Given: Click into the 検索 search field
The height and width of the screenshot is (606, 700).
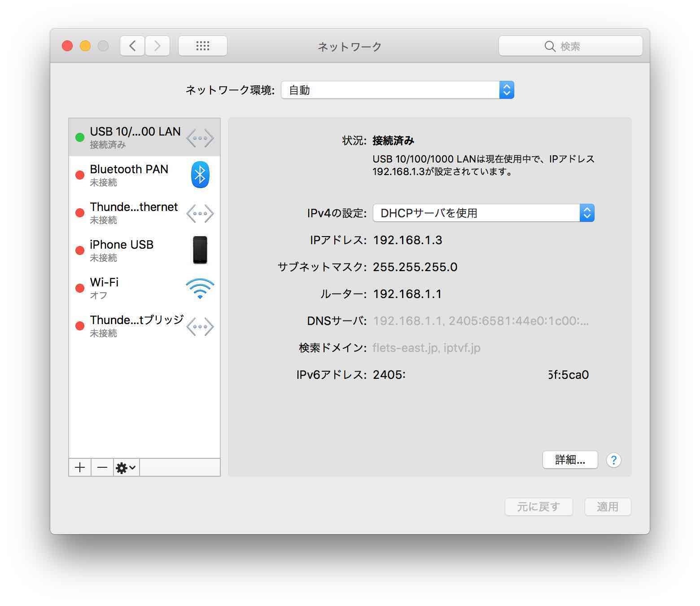Looking at the screenshot, I should coord(571,46).
